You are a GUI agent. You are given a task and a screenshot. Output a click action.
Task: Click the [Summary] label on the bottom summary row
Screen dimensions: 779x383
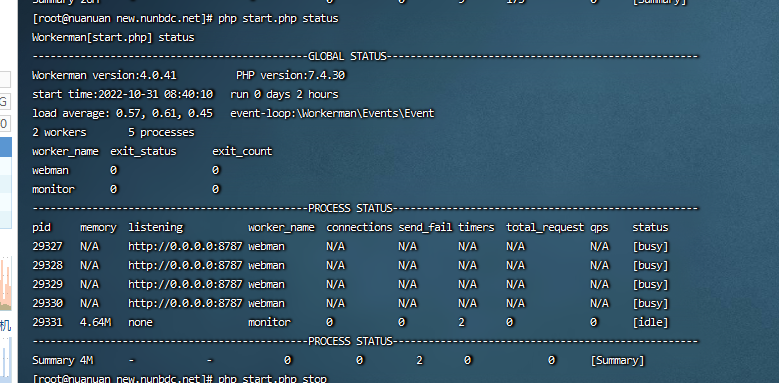[x=617, y=361]
